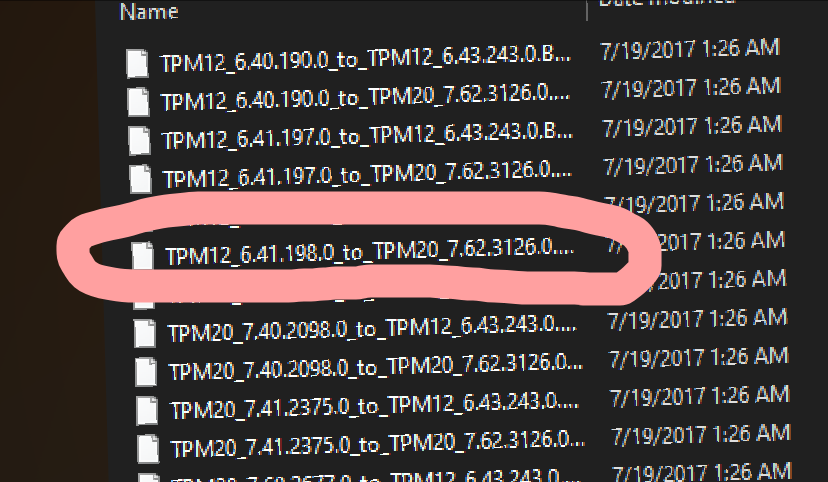Select file icon beside TPM20_7.41.2375.0_to_TPM20_7.62.3126.0
Screen dimensions: 828x482
[x=148, y=449]
